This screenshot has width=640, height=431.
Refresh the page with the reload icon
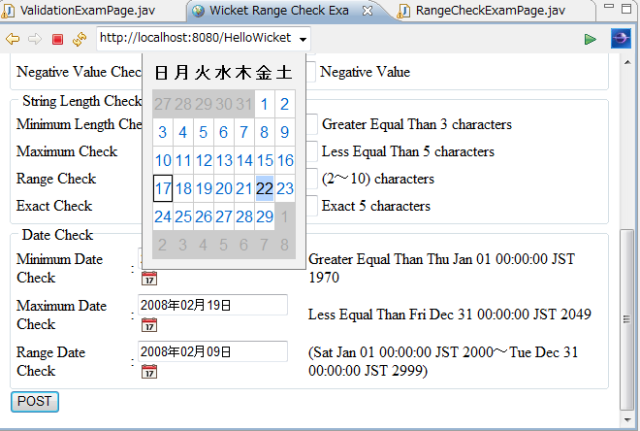pyautogui.click(x=79, y=39)
